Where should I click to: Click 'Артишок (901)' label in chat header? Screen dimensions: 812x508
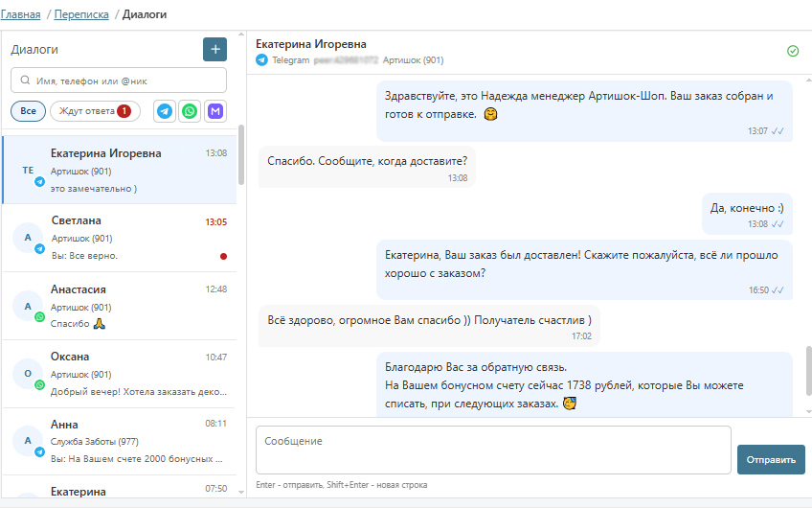pyautogui.click(x=414, y=60)
